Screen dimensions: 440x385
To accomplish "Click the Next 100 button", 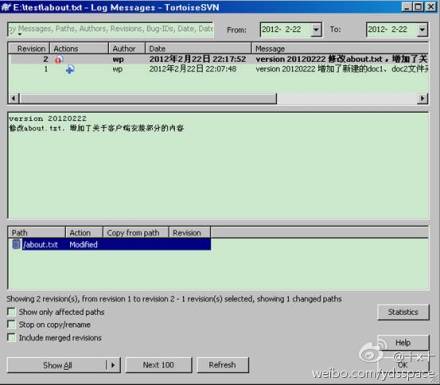I will 159,365.
